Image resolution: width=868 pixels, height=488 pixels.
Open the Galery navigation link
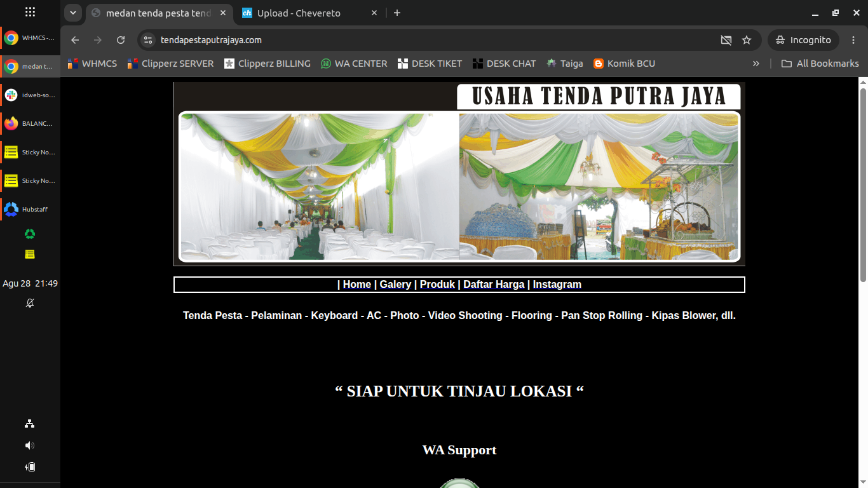[395, 285]
